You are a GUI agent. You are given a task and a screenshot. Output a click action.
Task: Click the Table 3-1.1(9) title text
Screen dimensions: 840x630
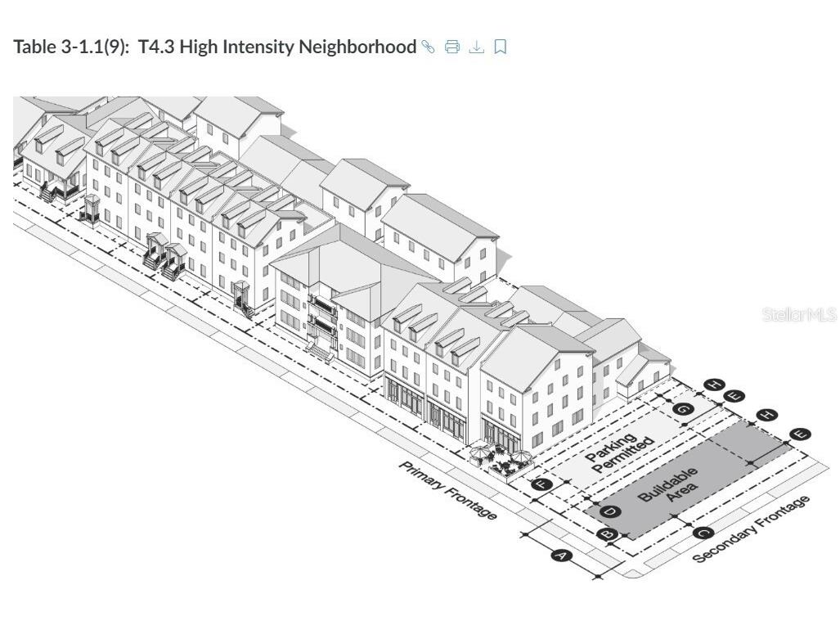click(x=214, y=47)
